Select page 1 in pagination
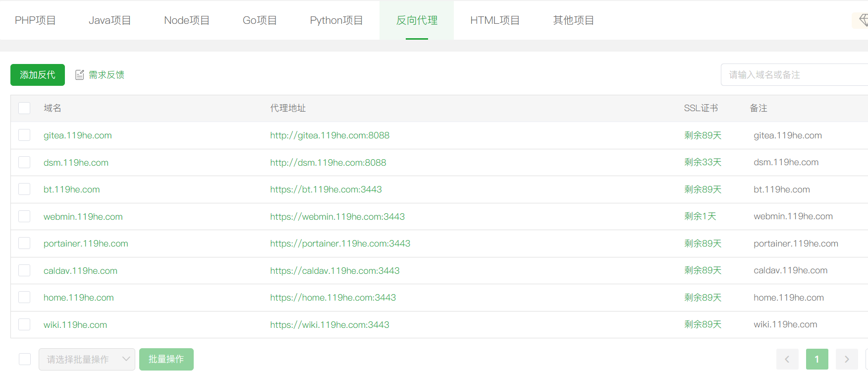The height and width of the screenshot is (375, 868). pos(816,359)
